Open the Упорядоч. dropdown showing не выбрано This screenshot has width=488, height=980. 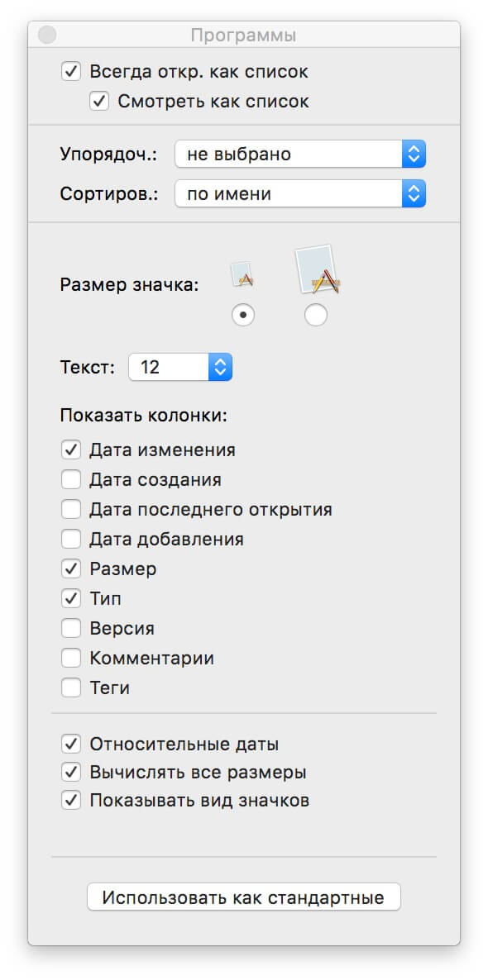tap(300, 154)
